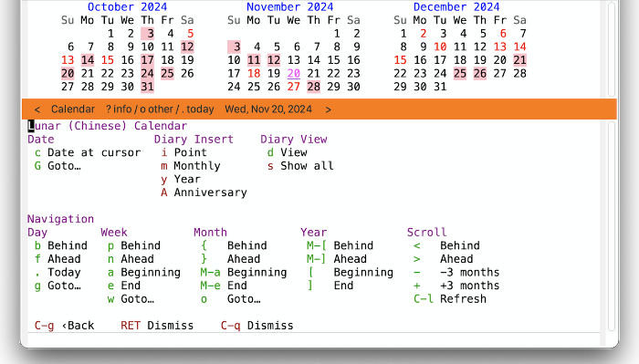Click 'December 2024' month heading
639x364 pixels.
coord(456,7)
